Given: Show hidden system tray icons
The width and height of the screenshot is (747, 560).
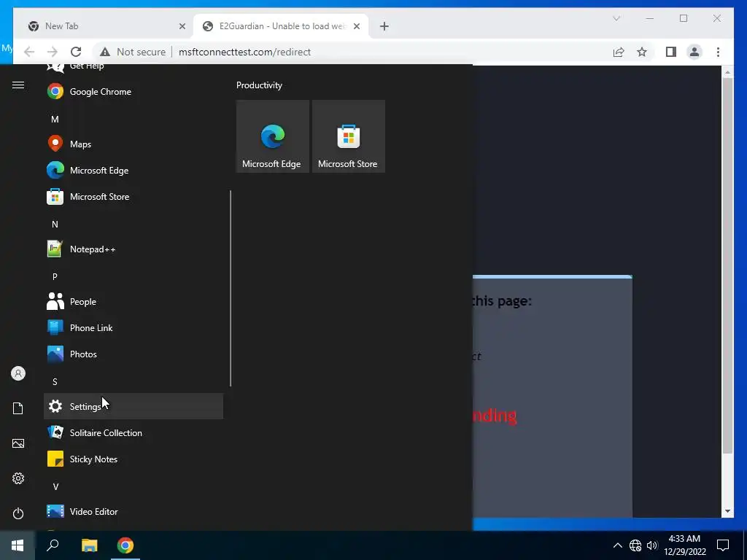Looking at the screenshot, I should (617, 545).
